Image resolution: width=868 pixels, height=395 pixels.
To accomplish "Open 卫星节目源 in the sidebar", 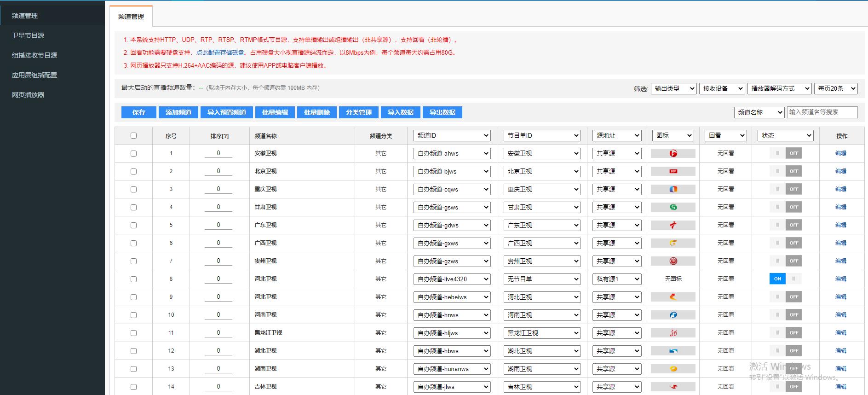I will click(x=52, y=35).
